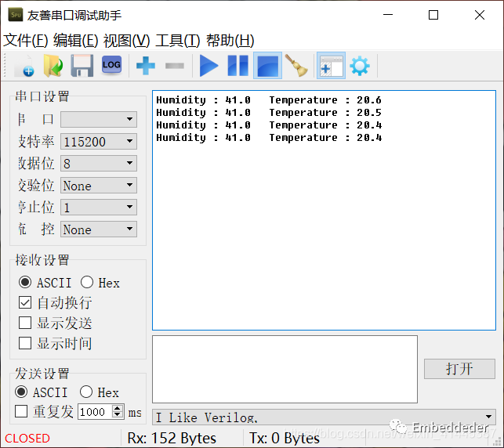Viewport: 504px width, 448px height.
Task: Click the 打开 button
Action: 459,369
